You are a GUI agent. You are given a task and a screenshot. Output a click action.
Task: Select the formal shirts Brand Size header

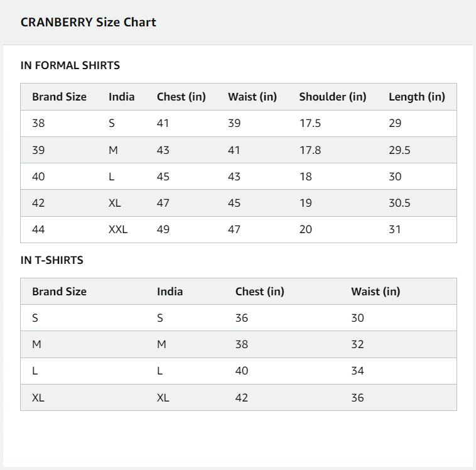(59, 97)
